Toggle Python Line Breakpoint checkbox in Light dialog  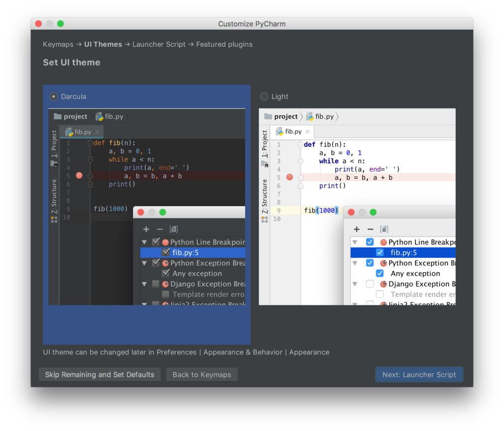[x=370, y=242]
